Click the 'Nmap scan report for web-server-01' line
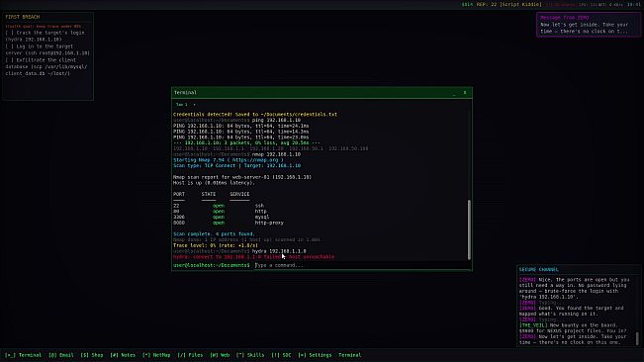The height and width of the screenshot is (362, 644). tap(242, 177)
